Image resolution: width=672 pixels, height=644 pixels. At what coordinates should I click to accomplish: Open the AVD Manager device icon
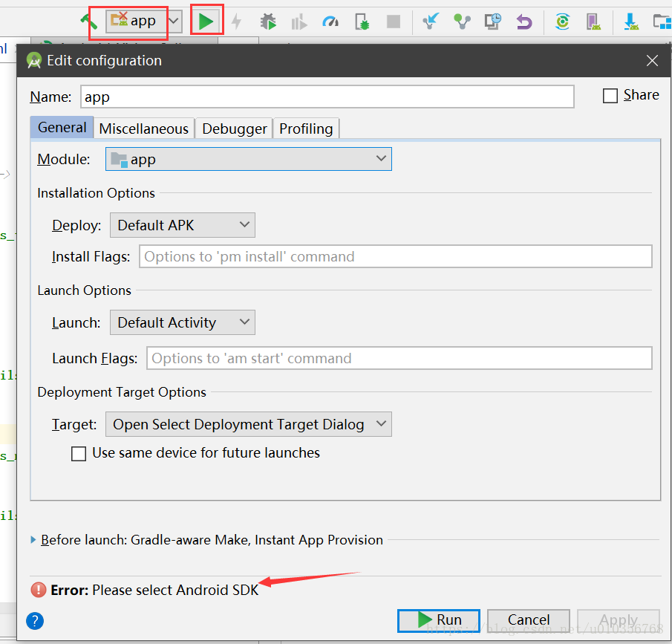593,21
